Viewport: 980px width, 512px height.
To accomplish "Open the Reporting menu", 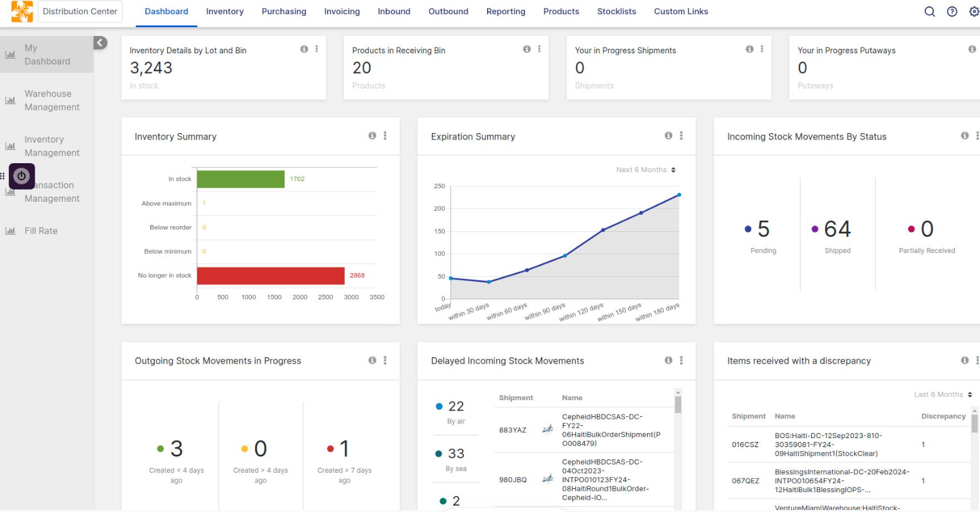I will 506,12.
